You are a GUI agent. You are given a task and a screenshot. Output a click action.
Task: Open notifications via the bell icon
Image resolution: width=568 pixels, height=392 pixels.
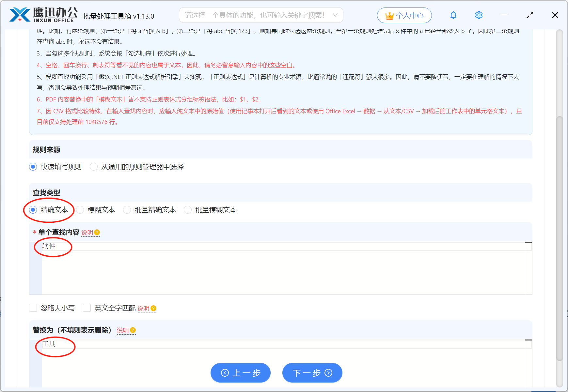click(453, 15)
